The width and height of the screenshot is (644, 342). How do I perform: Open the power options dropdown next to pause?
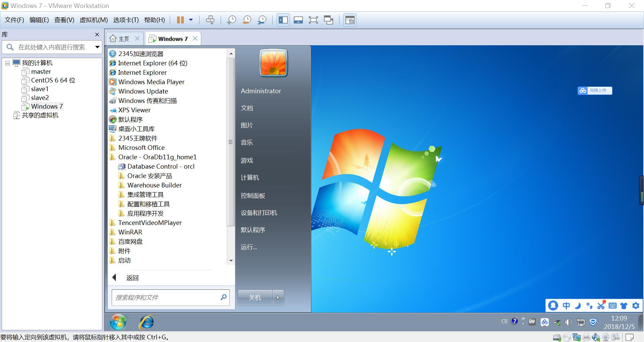pyautogui.click(x=191, y=20)
